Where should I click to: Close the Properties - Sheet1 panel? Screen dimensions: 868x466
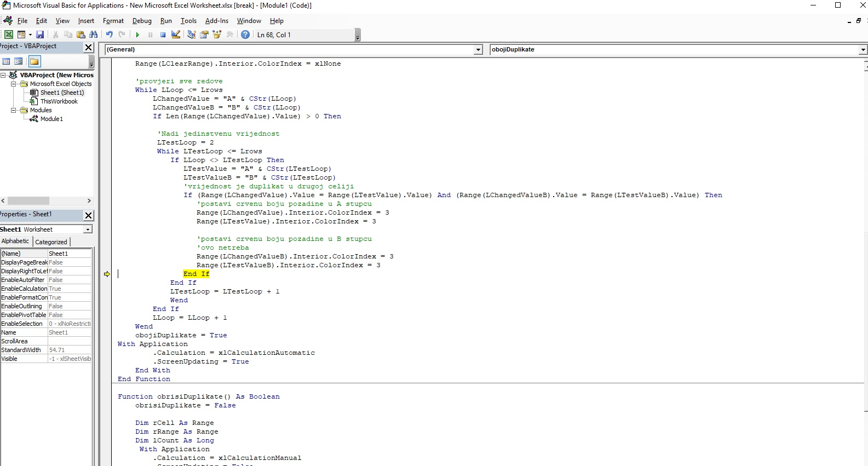coord(88,215)
